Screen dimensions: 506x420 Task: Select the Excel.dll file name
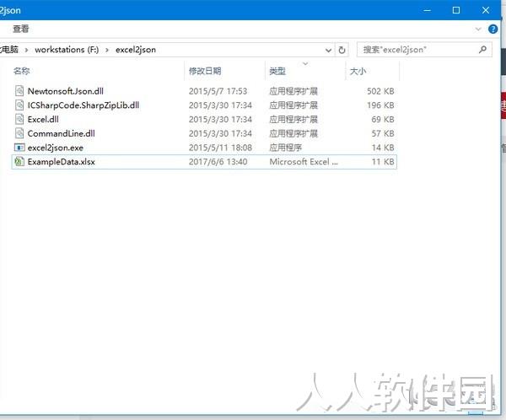(x=43, y=120)
